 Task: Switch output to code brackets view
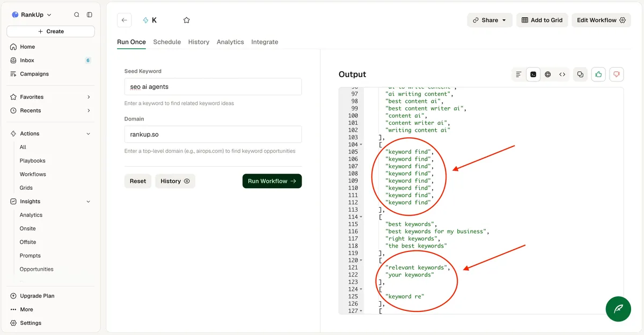[x=562, y=75]
